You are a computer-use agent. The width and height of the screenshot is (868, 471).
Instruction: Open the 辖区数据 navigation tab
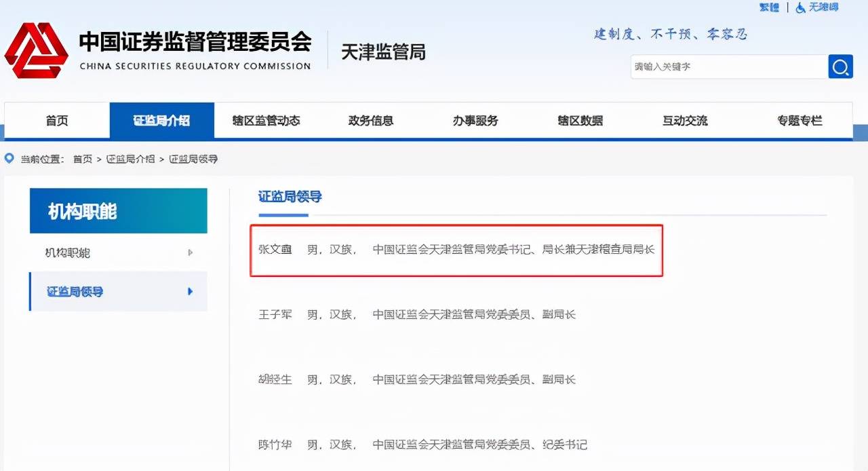(x=580, y=121)
